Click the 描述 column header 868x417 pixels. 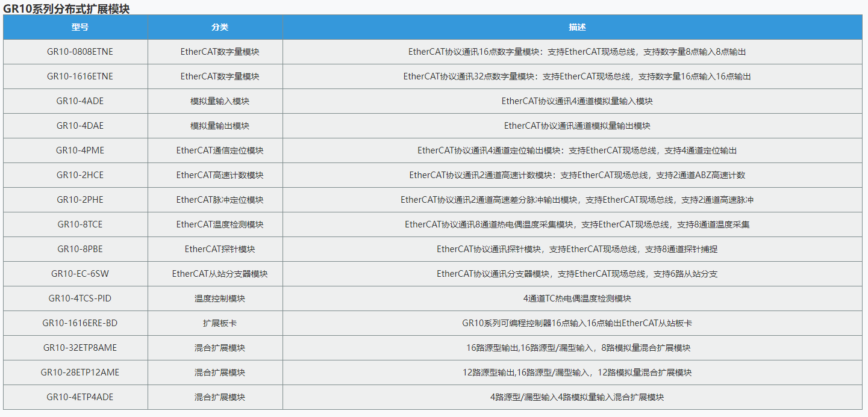pos(576,28)
